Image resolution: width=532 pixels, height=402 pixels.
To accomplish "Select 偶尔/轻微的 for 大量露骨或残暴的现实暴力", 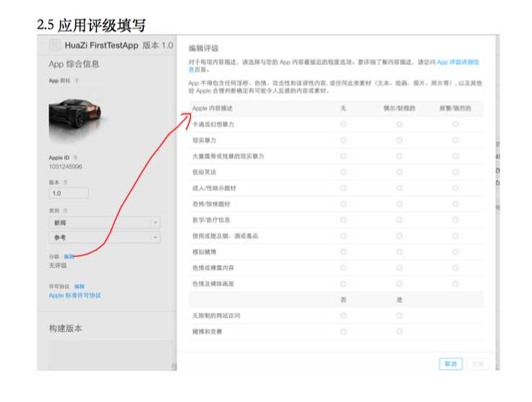I will click(399, 156).
